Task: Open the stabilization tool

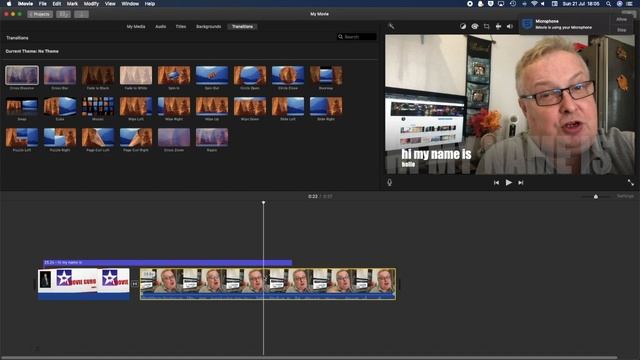Action: pyautogui.click(x=498, y=27)
